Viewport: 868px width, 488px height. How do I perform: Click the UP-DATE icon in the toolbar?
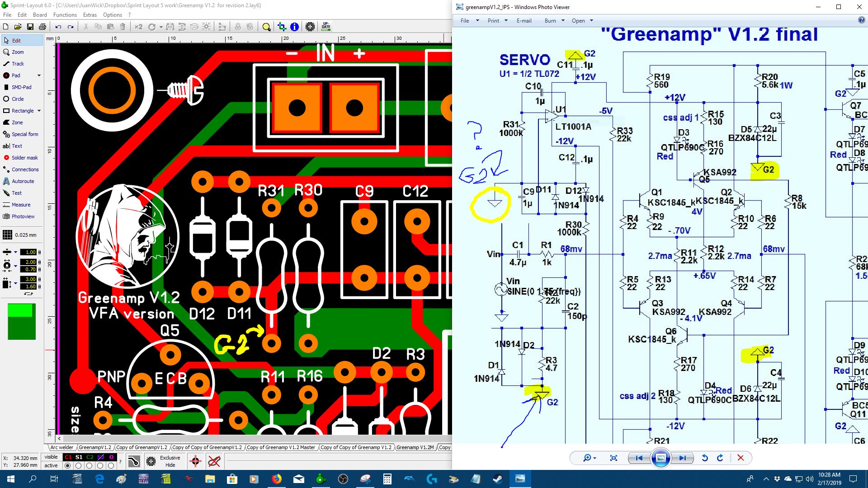326,27
